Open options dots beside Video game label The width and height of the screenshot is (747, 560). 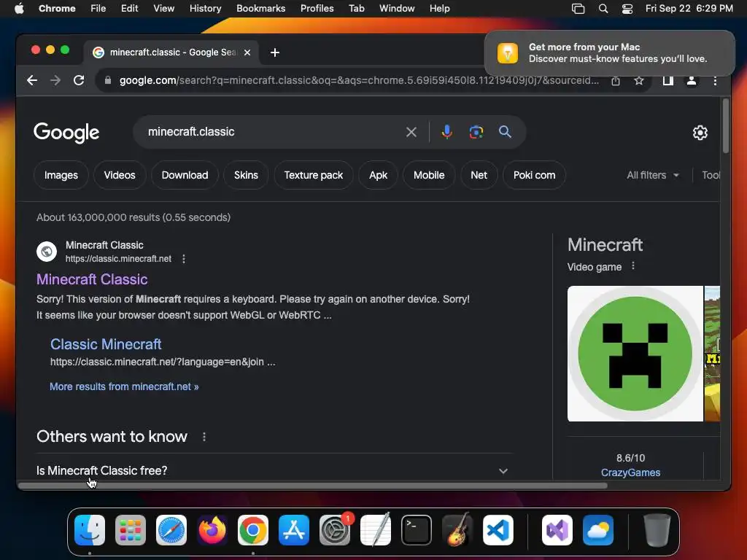[x=633, y=265]
